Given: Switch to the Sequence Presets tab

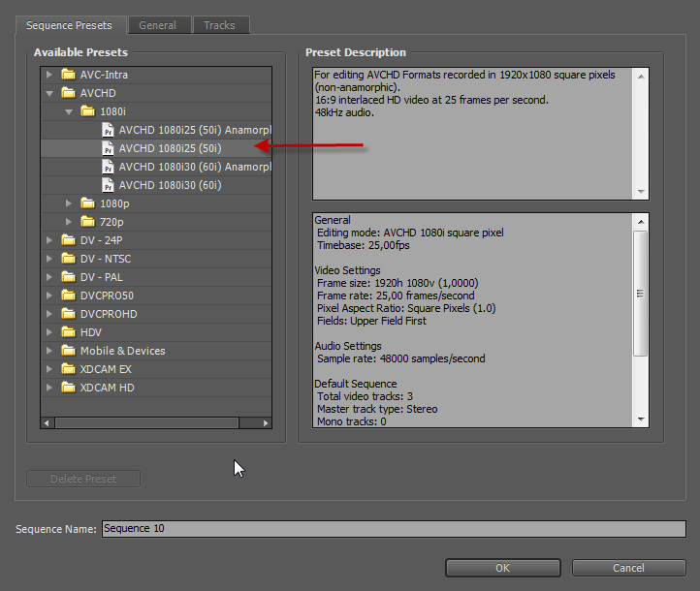Looking at the screenshot, I should tap(69, 25).
